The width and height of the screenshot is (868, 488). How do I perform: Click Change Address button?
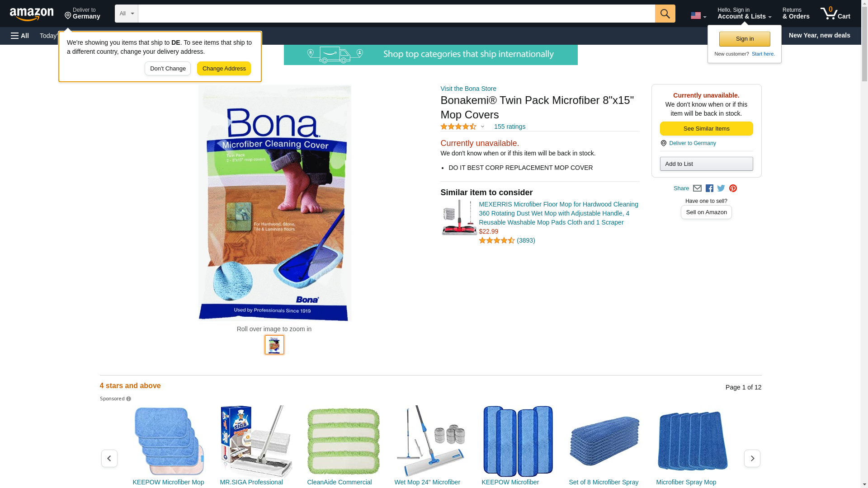224,69
